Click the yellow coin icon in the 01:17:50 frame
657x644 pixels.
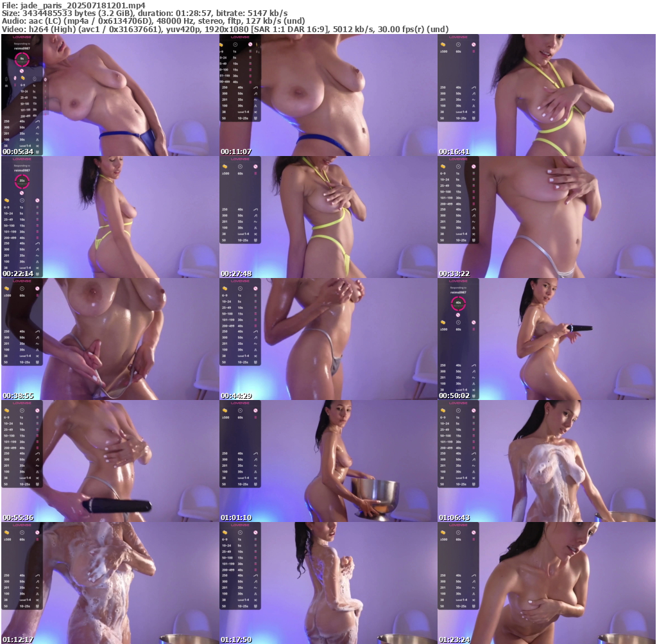coord(225,533)
